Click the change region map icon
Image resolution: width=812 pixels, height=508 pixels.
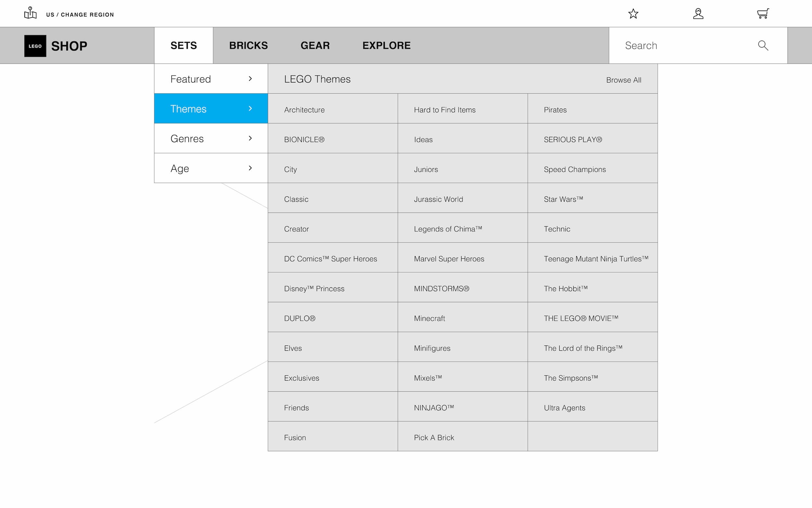[30, 13]
